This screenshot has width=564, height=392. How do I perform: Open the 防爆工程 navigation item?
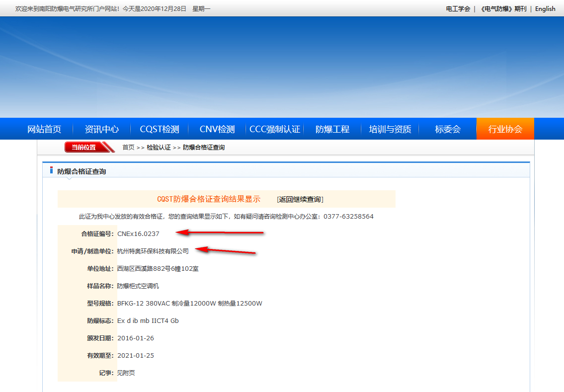pos(332,129)
